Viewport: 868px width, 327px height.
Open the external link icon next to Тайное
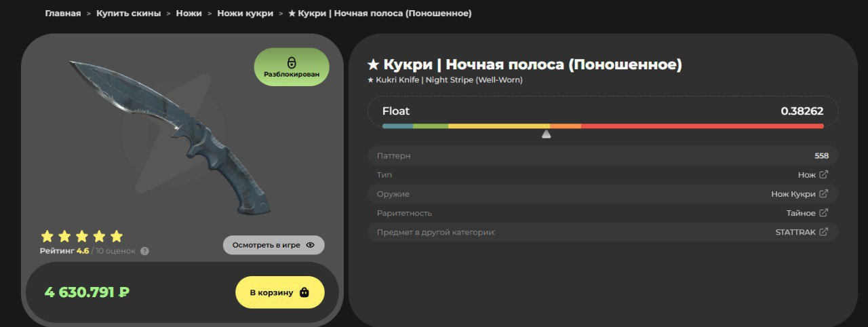pyautogui.click(x=823, y=212)
